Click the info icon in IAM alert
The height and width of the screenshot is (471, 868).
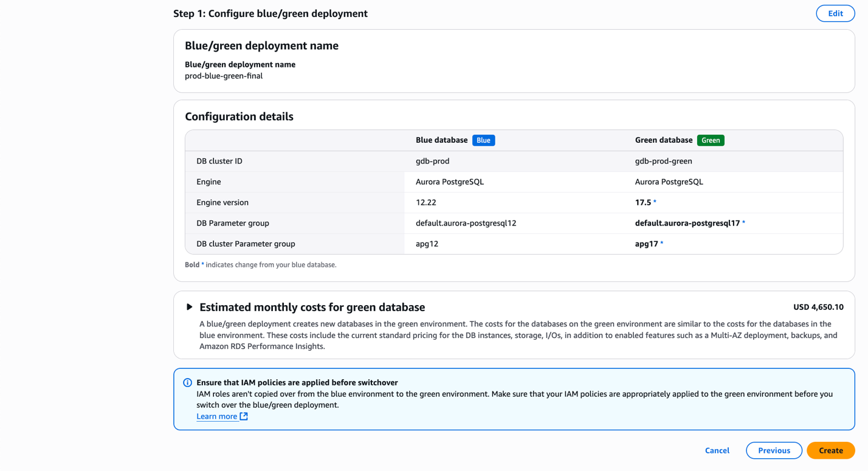pos(187,383)
